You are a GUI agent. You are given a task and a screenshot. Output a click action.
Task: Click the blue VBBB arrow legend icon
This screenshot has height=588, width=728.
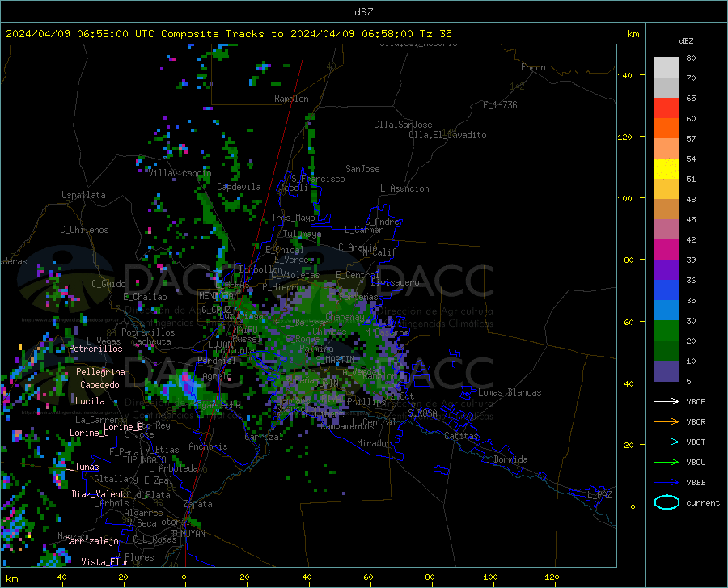click(x=667, y=483)
